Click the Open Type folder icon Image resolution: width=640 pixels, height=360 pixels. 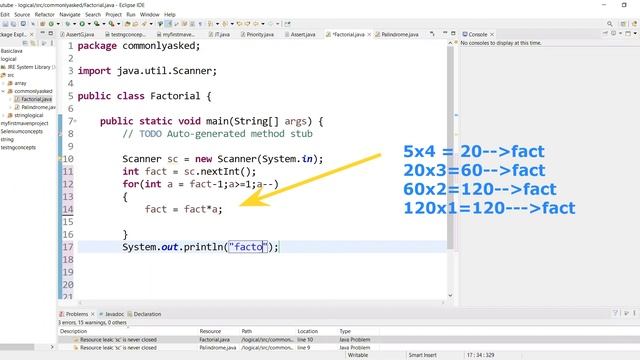pyautogui.click(x=127, y=24)
